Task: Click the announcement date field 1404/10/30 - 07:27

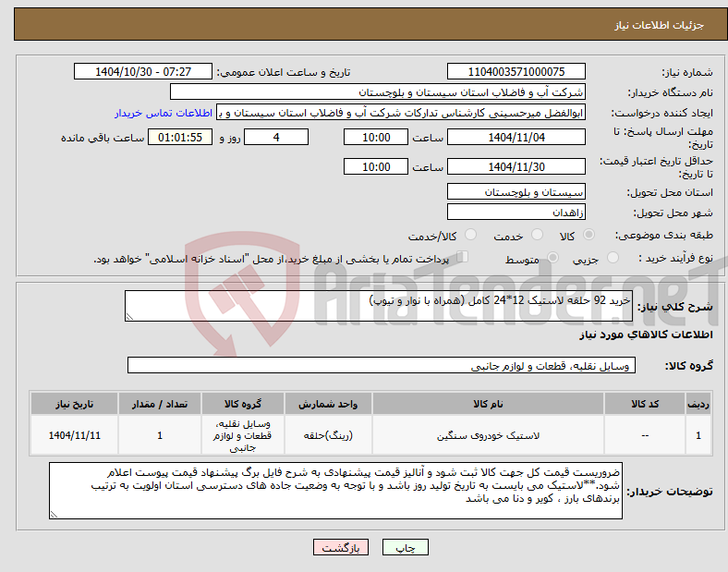Action: point(143,71)
